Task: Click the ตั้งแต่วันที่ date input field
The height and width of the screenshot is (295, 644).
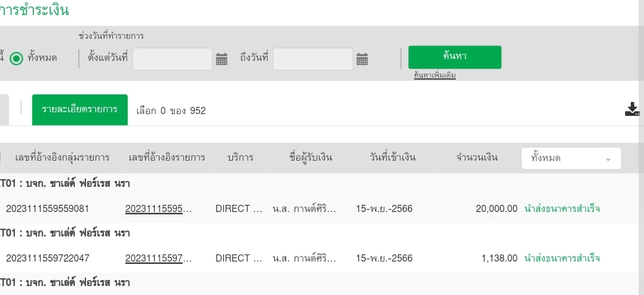Action: click(172, 59)
